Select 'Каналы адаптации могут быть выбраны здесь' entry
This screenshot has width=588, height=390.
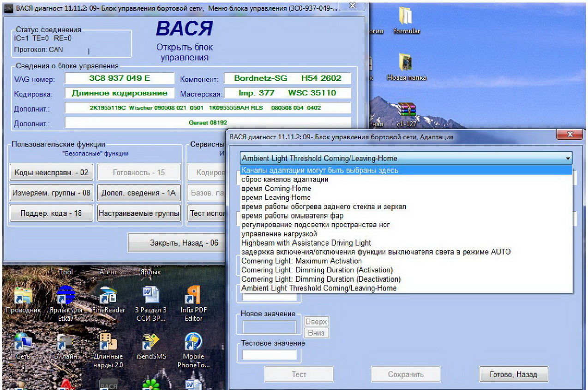(406, 170)
